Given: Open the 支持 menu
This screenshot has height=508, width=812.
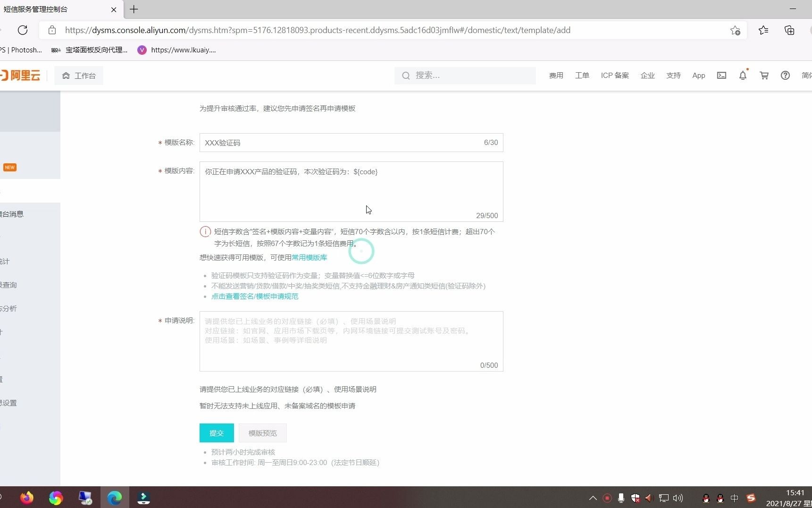Looking at the screenshot, I should coord(673,76).
